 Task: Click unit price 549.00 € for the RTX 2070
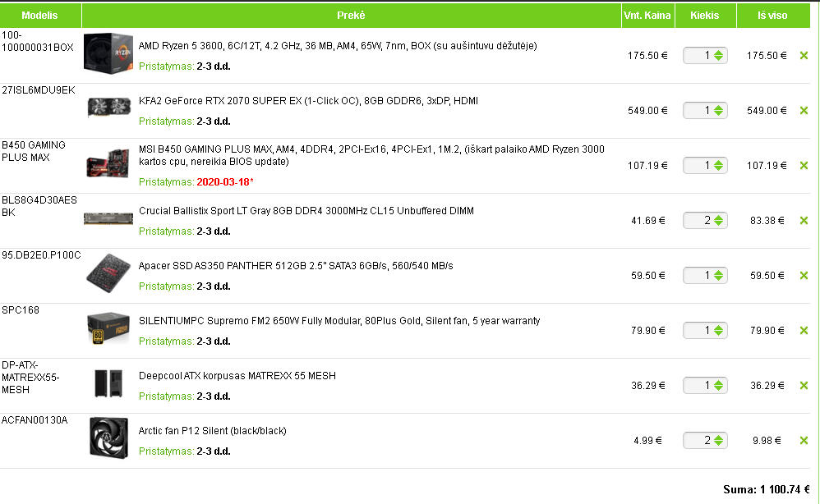[647, 111]
